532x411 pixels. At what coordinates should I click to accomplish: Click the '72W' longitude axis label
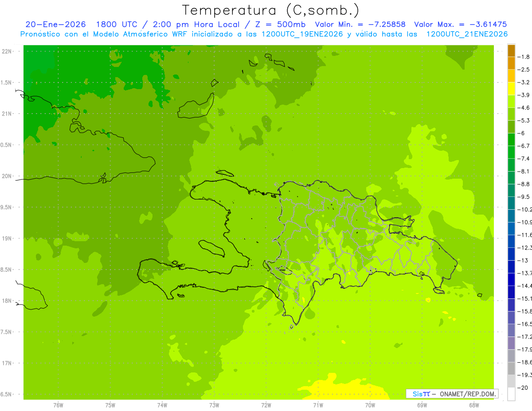tap(266, 405)
